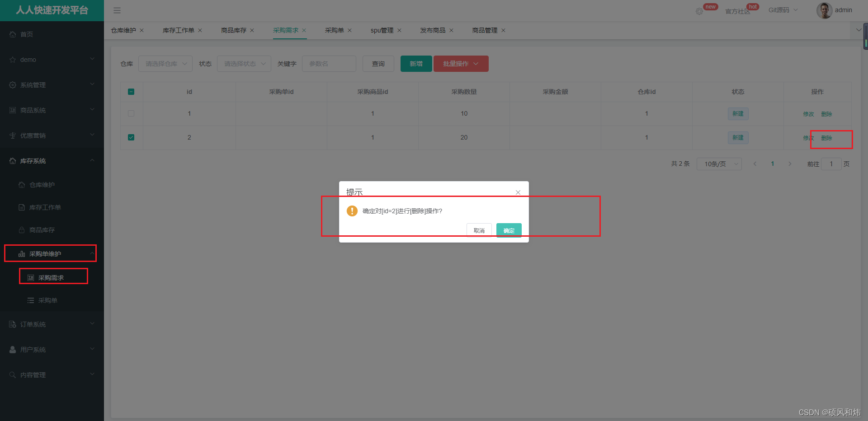Click 删除 for row id 2
868x421 pixels.
(x=826, y=138)
